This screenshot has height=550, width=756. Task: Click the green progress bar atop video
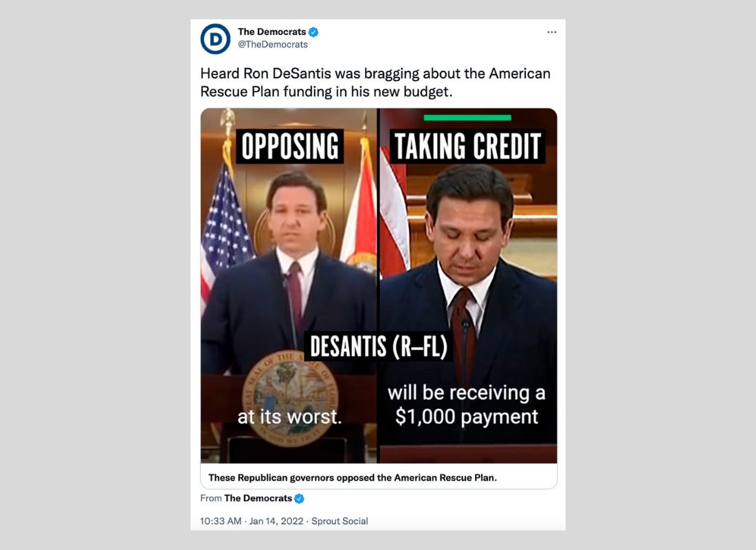pos(467,118)
